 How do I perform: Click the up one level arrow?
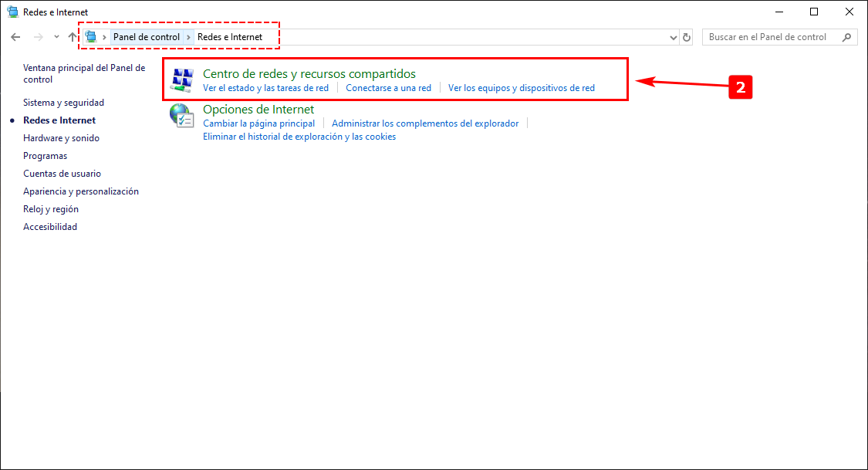point(73,37)
